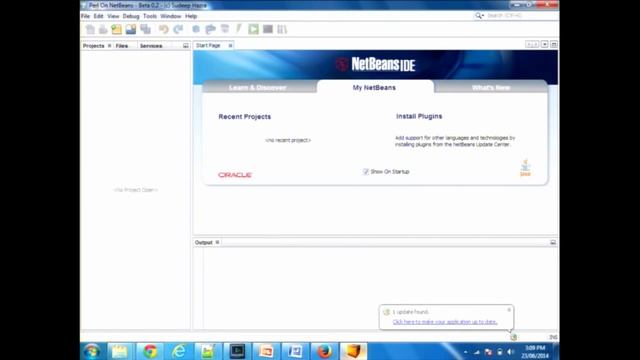Screen dimensions: 640x360
Task: Click the Save All stacked-disks icon
Action: [145, 29]
